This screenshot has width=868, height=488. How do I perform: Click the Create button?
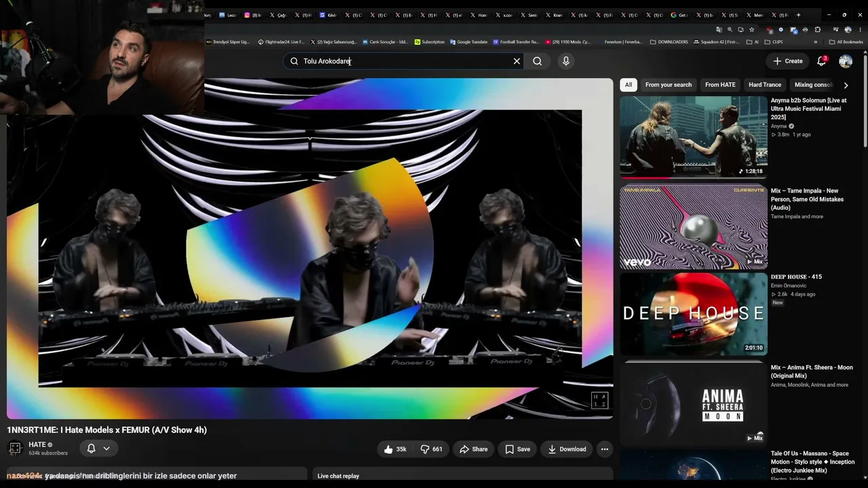pyautogui.click(x=787, y=61)
